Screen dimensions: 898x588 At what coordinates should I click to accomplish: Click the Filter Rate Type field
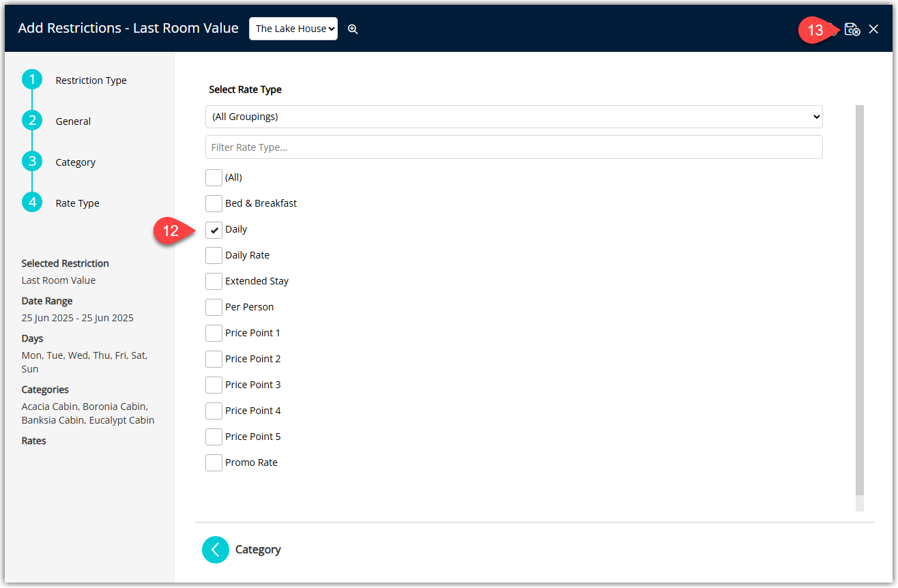(x=514, y=147)
